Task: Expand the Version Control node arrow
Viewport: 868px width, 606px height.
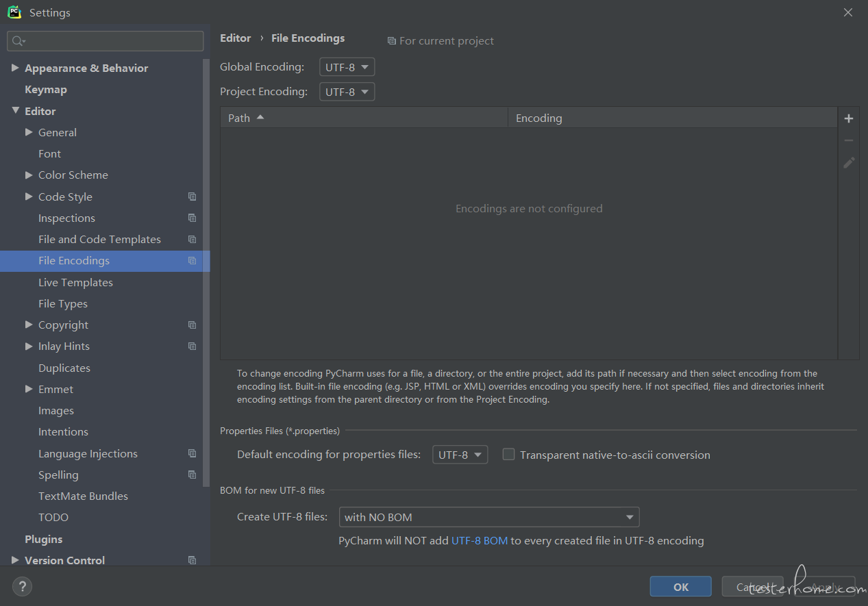Action: [x=15, y=560]
